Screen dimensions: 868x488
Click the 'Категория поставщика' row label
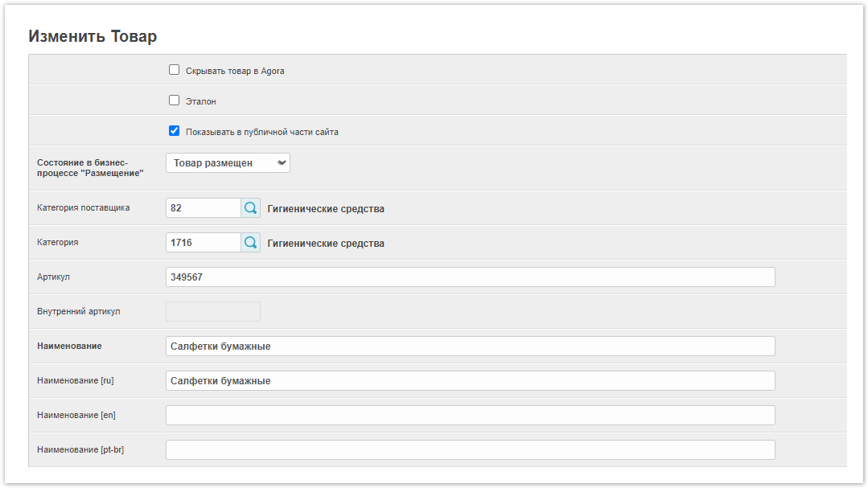click(x=83, y=207)
